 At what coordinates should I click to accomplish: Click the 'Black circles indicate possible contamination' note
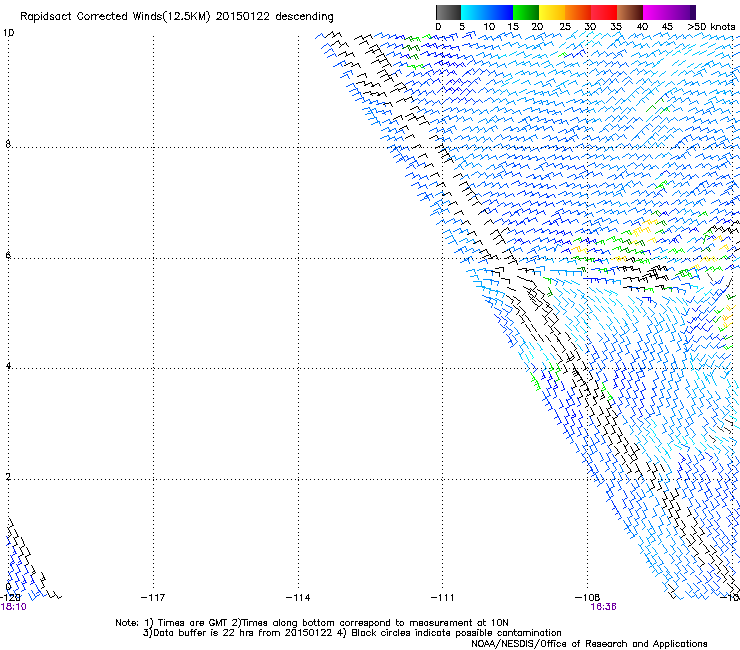(456, 633)
